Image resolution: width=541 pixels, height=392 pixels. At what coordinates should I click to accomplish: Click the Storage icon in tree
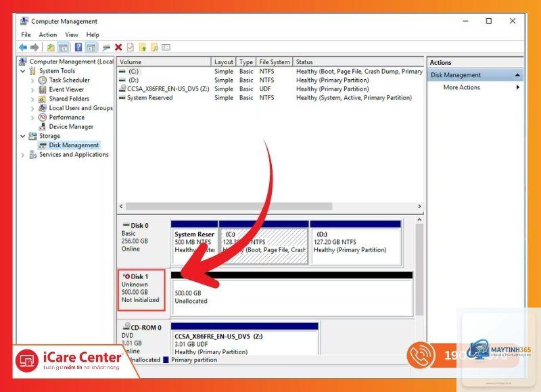[x=32, y=136]
